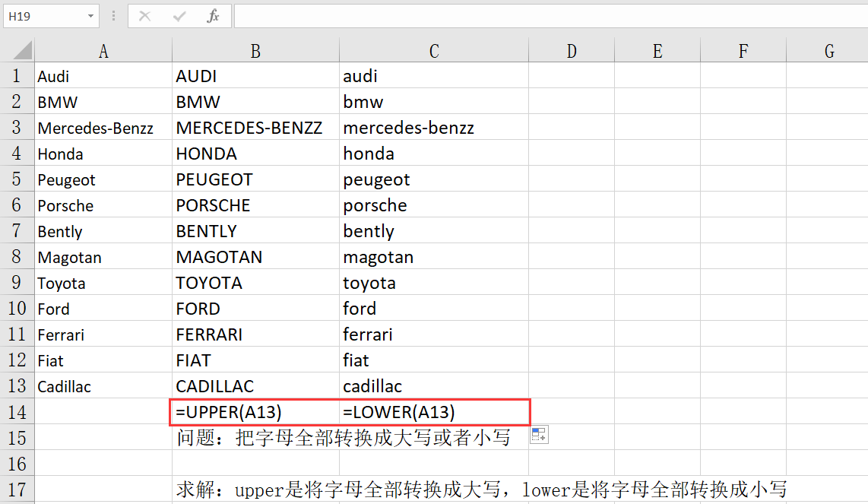This screenshot has width=868, height=504.
Task: Select row 15 header
Action: 17,438
